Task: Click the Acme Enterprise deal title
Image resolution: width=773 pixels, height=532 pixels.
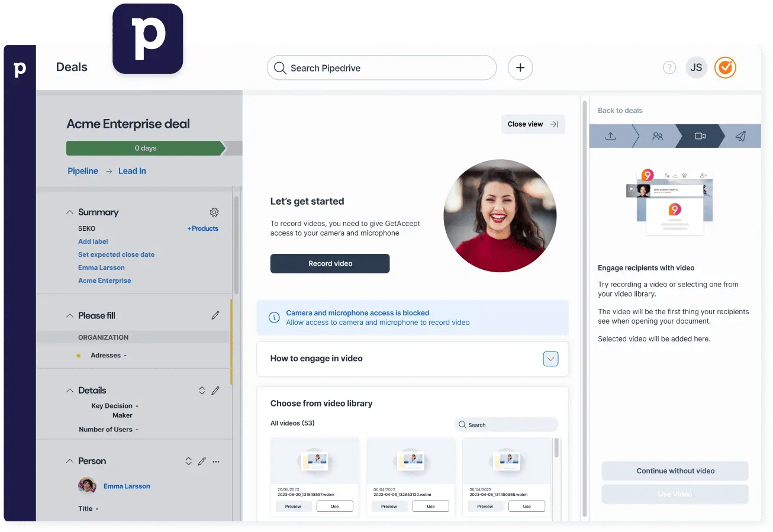Action: point(128,124)
